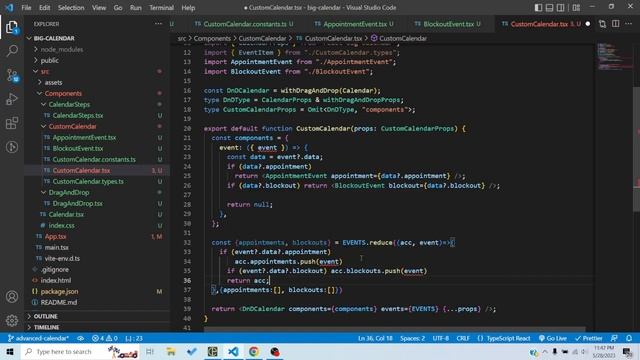Open File Explorer from taskbar
640x360 pixels.
coord(171,351)
